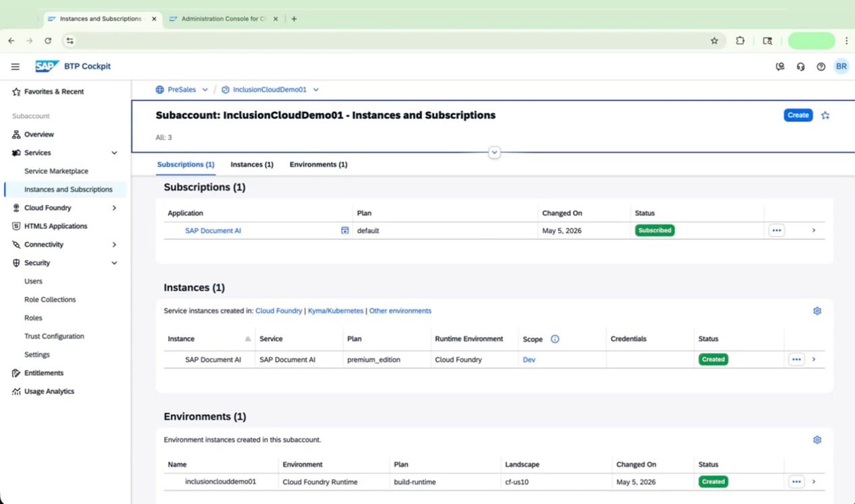The image size is (855, 504).
Task: Click the Subscribed status badge
Action: click(x=655, y=230)
